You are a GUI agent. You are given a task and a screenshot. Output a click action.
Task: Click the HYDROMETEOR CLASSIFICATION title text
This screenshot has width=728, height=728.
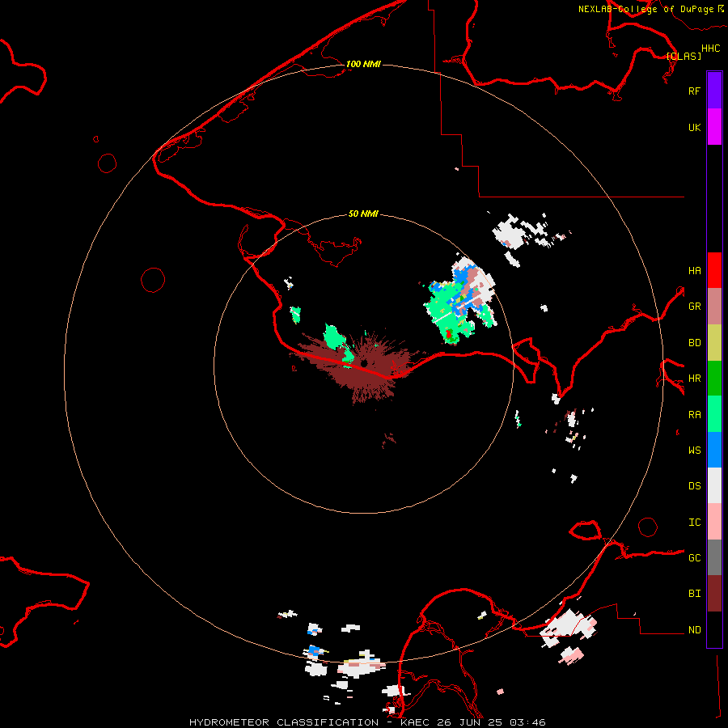pos(284,722)
